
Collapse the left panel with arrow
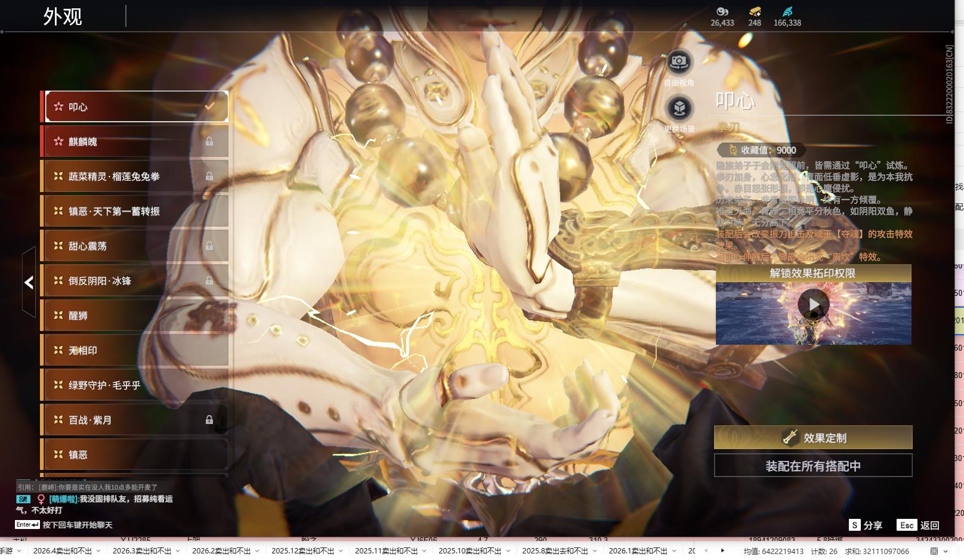tap(29, 282)
